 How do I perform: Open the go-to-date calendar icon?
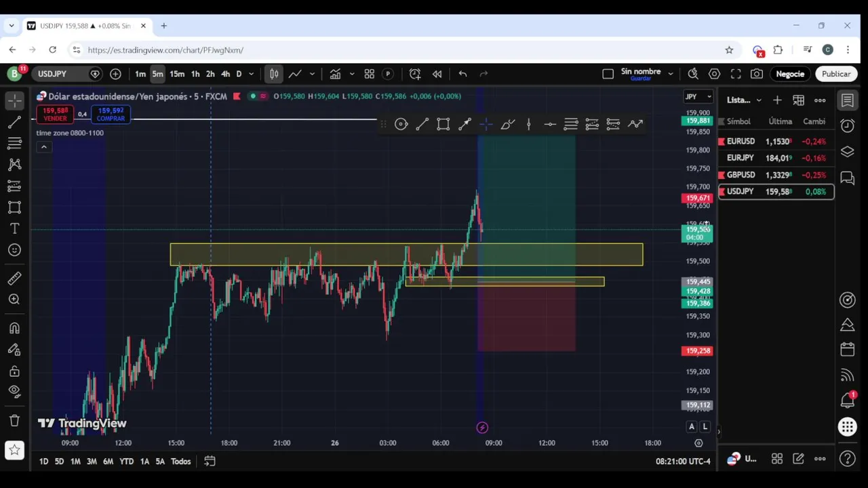tap(210, 462)
